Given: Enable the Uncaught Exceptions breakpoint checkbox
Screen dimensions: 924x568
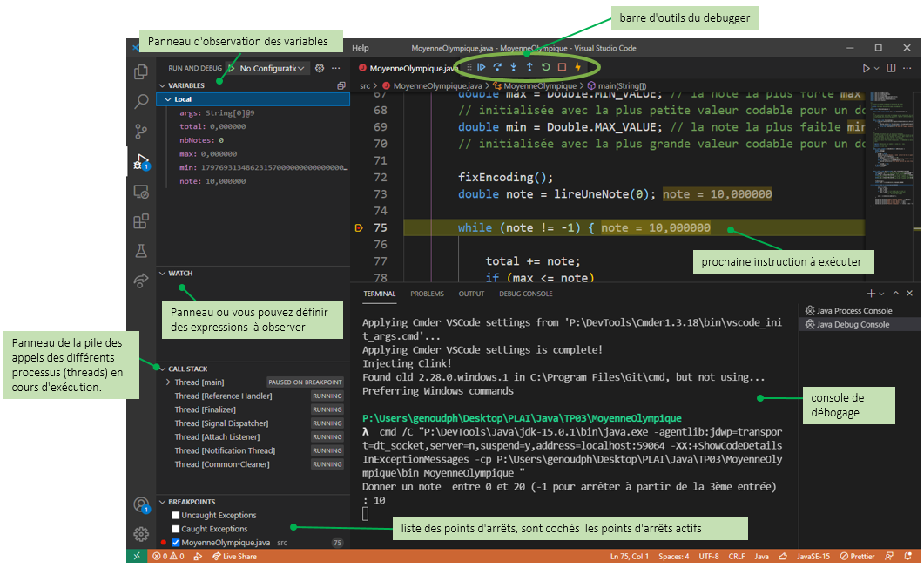Looking at the screenshot, I should coord(176,516).
